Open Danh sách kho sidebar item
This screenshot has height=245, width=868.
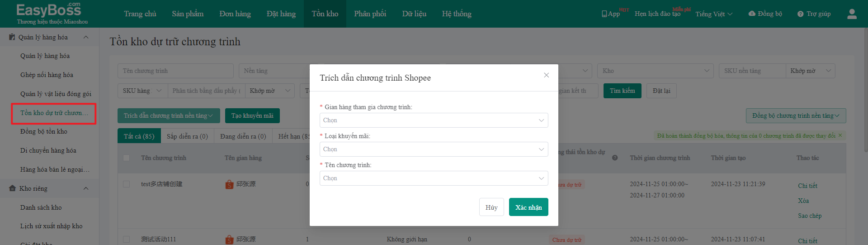point(41,207)
